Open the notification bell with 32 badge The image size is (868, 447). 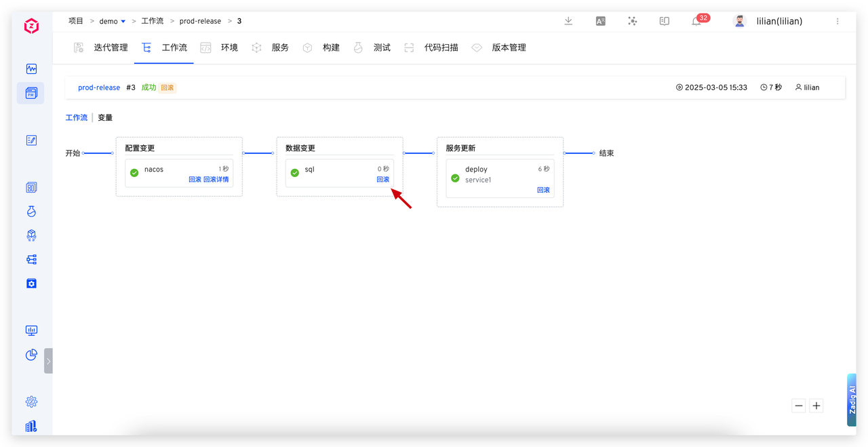tap(696, 21)
